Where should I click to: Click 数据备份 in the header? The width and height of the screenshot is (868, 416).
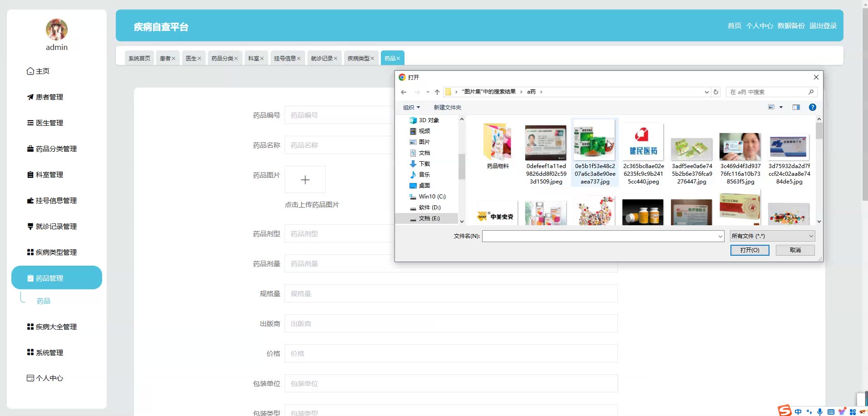[x=791, y=26]
